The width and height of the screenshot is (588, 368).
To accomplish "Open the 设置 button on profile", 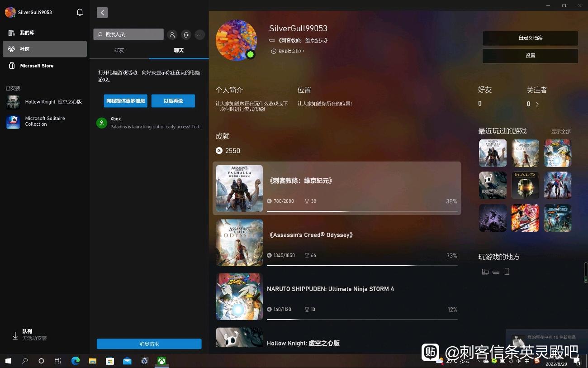I will (x=530, y=56).
